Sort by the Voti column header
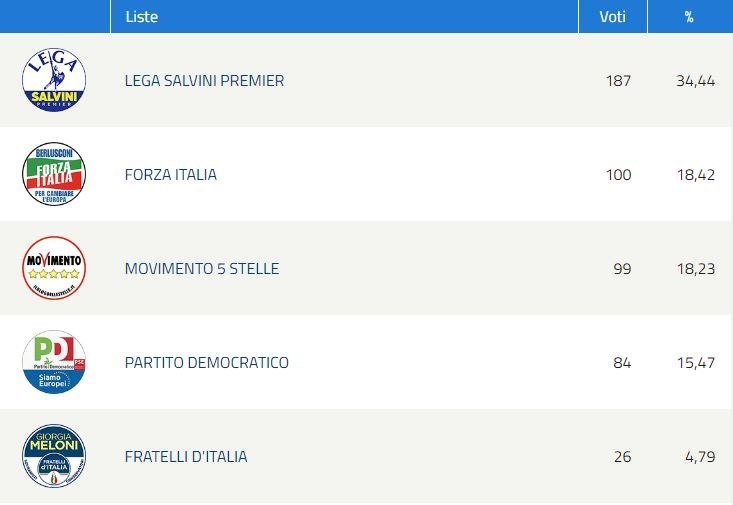 [x=612, y=16]
